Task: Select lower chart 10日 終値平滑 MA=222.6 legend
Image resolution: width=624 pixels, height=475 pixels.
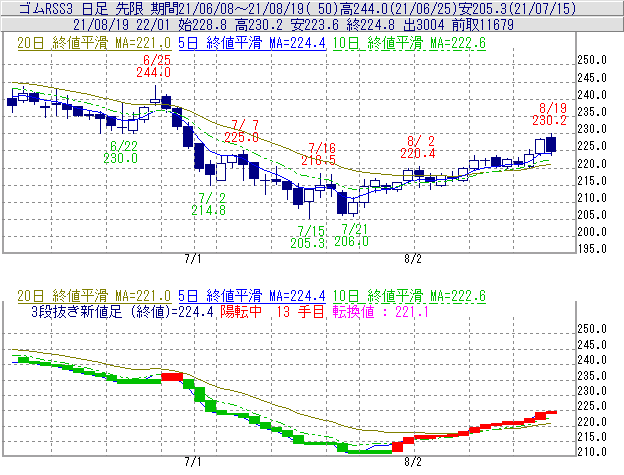Action: click(x=409, y=296)
